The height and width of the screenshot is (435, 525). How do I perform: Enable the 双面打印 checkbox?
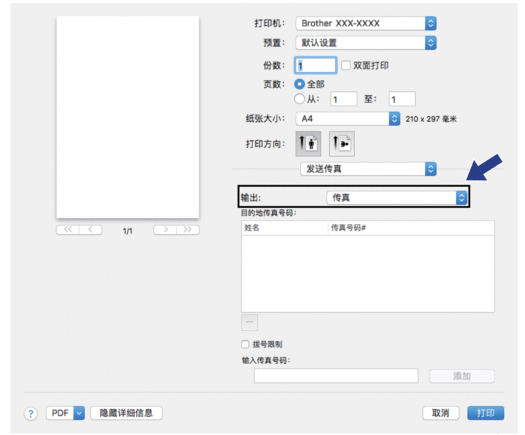[346, 65]
